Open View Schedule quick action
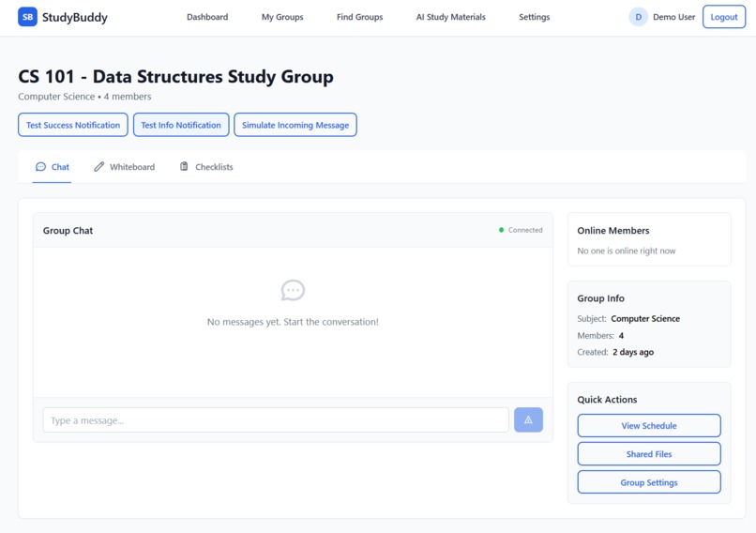Image resolution: width=756 pixels, height=533 pixels. (649, 425)
